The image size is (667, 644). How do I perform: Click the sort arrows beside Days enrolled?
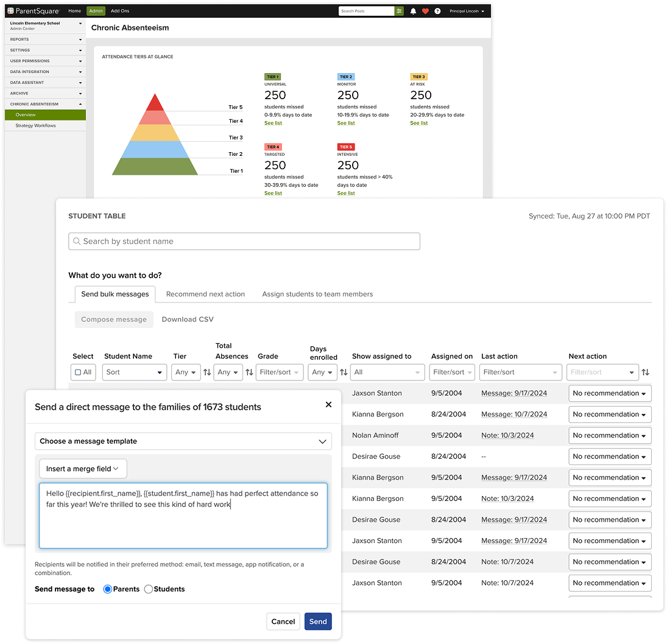coord(342,372)
